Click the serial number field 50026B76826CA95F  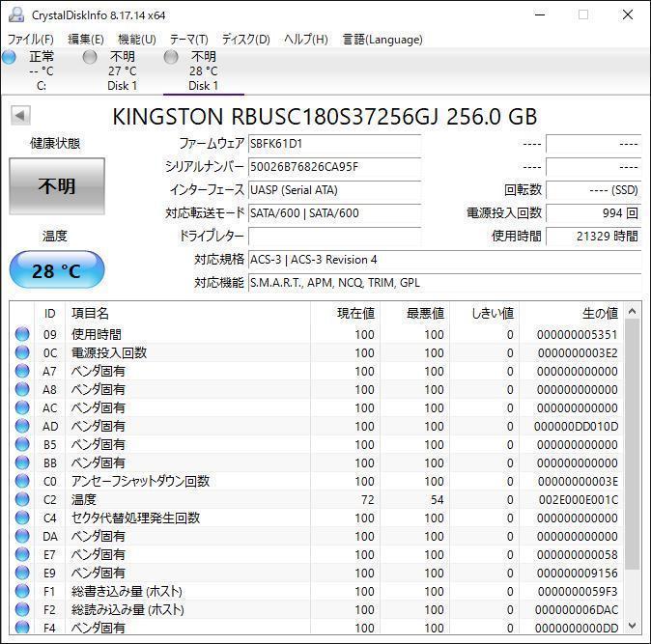[334, 167]
